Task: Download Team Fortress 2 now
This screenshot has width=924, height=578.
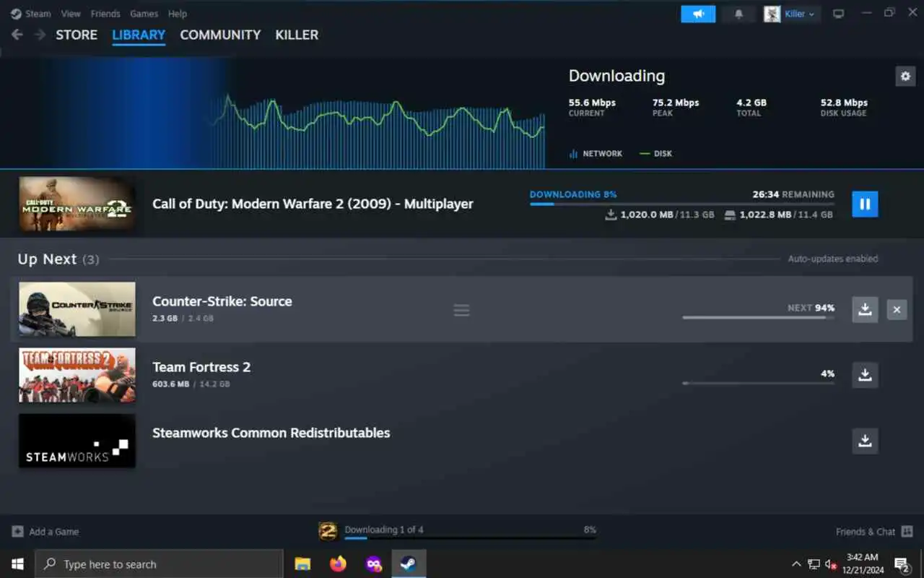Action: pyautogui.click(x=865, y=375)
